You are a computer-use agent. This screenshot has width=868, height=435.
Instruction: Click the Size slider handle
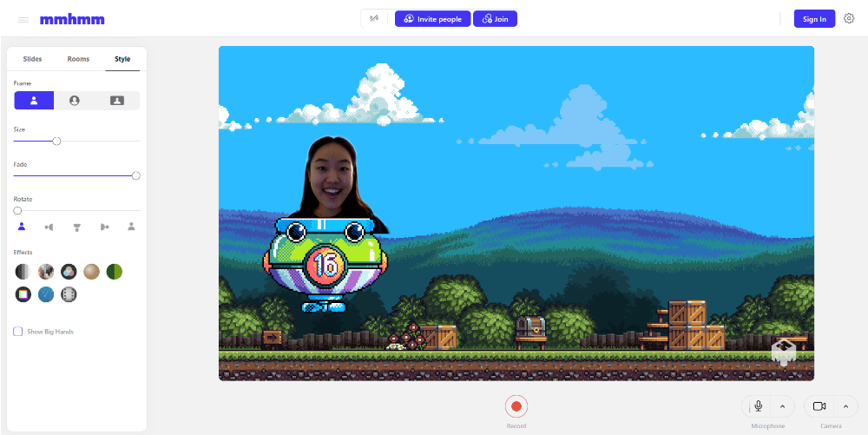(x=56, y=142)
